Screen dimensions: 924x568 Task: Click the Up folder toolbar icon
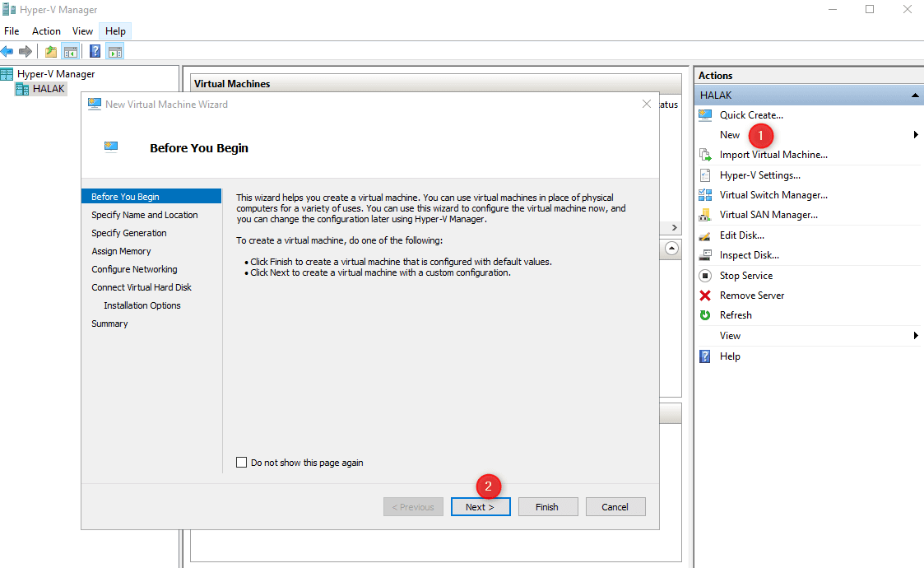[x=51, y=52]
